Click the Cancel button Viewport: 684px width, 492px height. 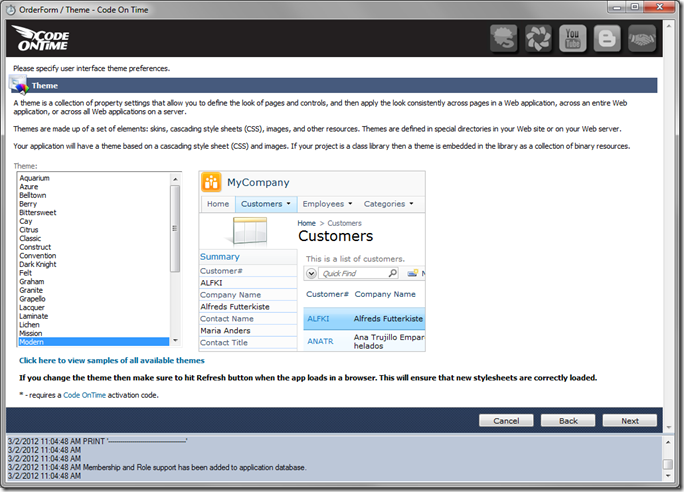pos(506,420)
